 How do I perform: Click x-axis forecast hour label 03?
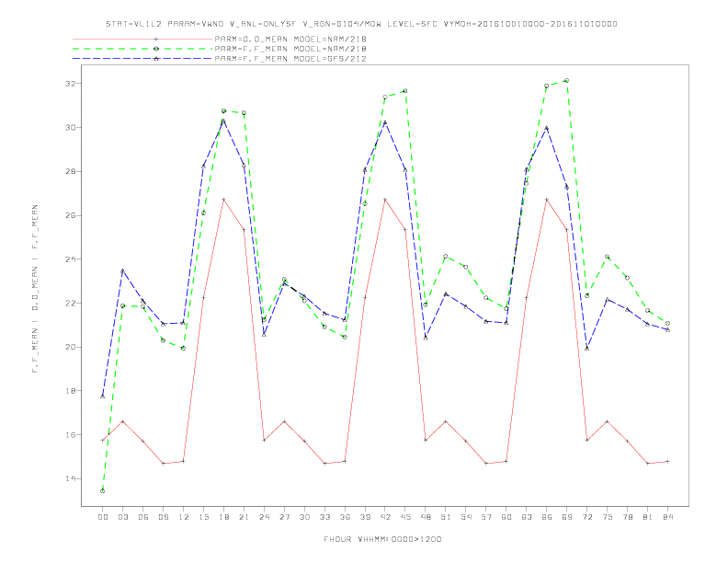(122, 517)
